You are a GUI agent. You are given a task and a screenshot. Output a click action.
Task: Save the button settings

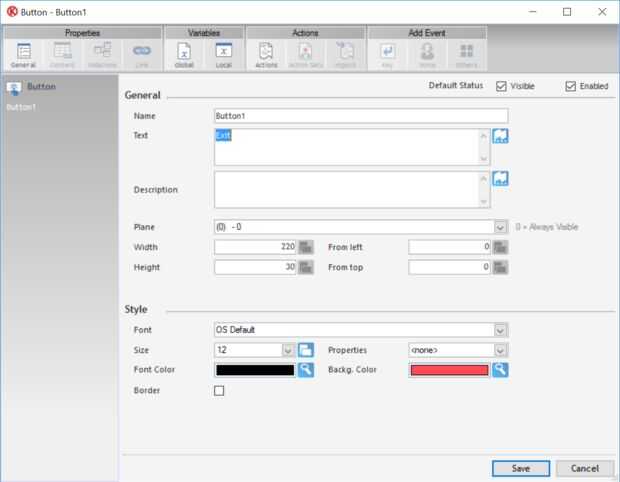(x=521, y=469)
